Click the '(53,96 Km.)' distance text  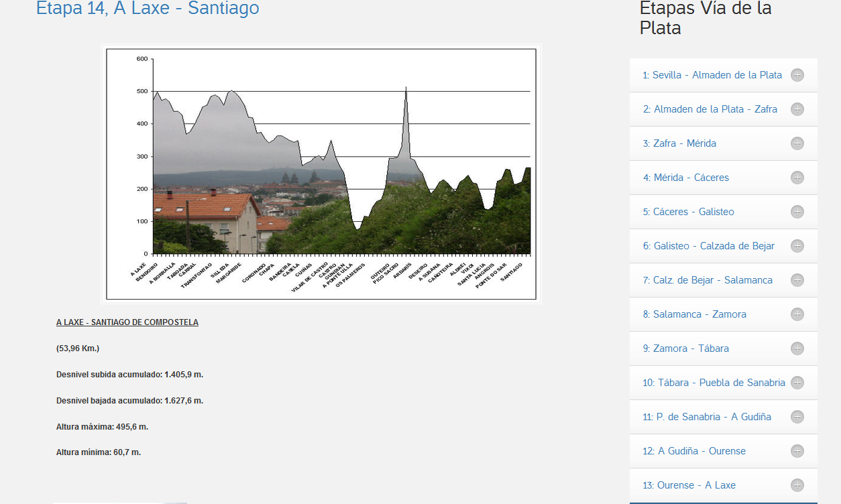[78, 349]
